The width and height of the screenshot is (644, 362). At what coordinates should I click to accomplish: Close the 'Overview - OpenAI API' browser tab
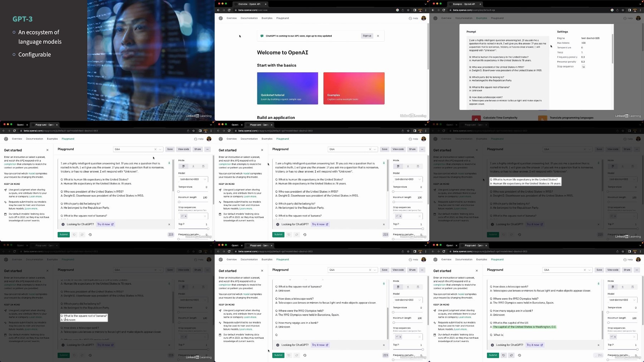(265, 4)
